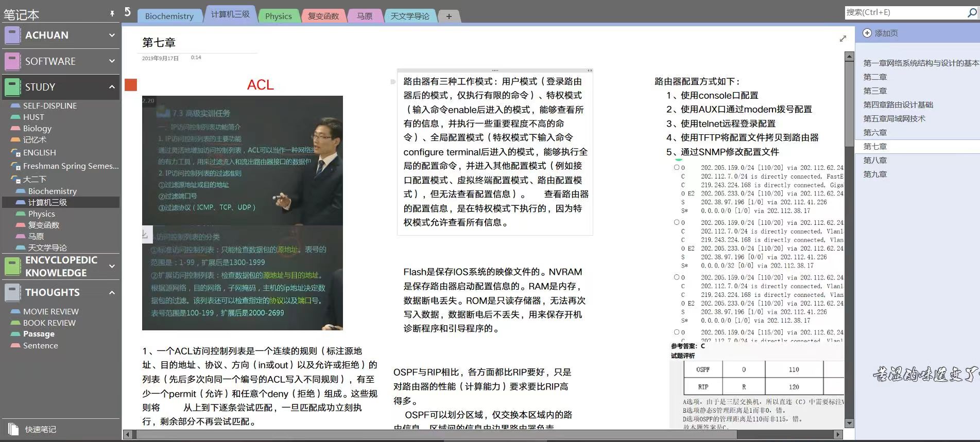Select the third radio option in routing table
This screenshot has height=442, width=980.
pos(677,277)
